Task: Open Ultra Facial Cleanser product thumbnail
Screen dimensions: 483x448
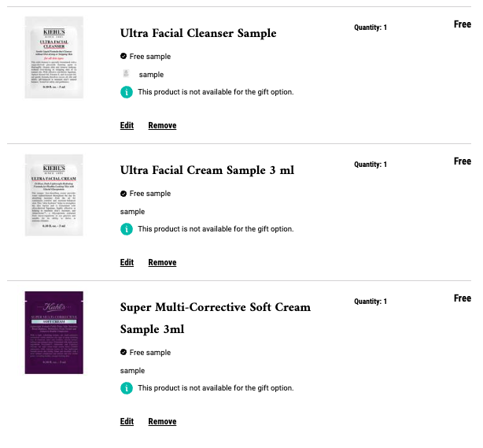Action: 54,57
